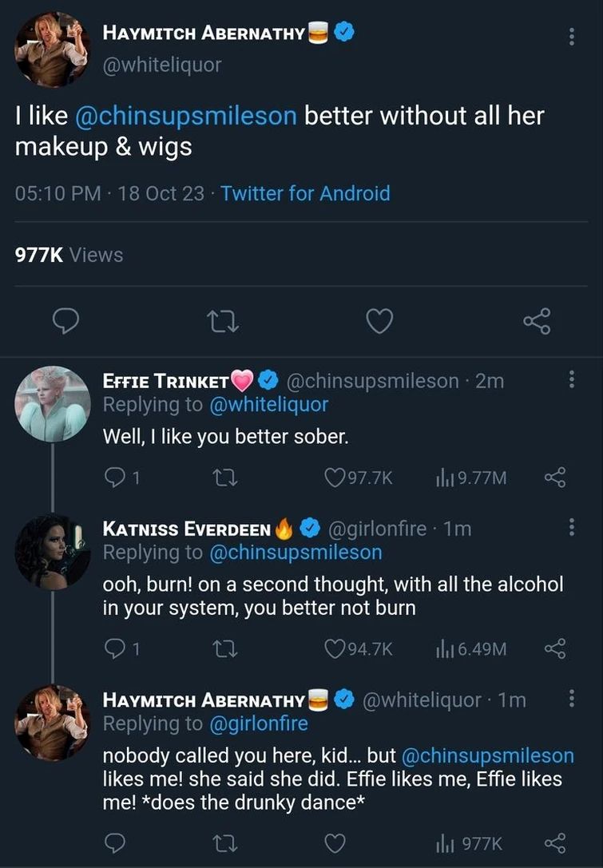Open more options on Effie Trinket's reply
Image resolution: width=603 pixels, height=868 pixels.
pos(570,379)
